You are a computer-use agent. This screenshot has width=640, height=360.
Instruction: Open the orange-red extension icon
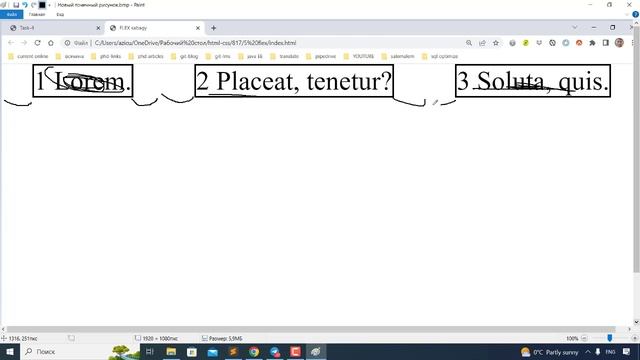coord(579,43)
